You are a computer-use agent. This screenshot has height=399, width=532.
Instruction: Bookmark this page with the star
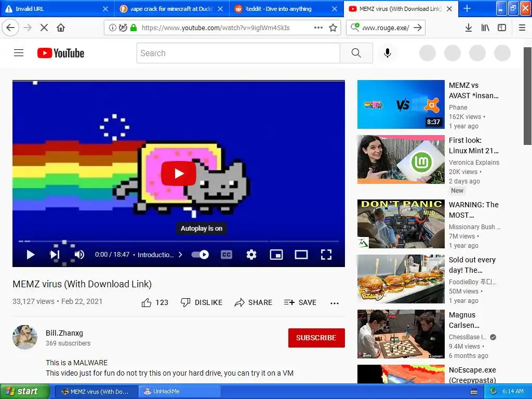pyautogui.click(x=333, y=28)
